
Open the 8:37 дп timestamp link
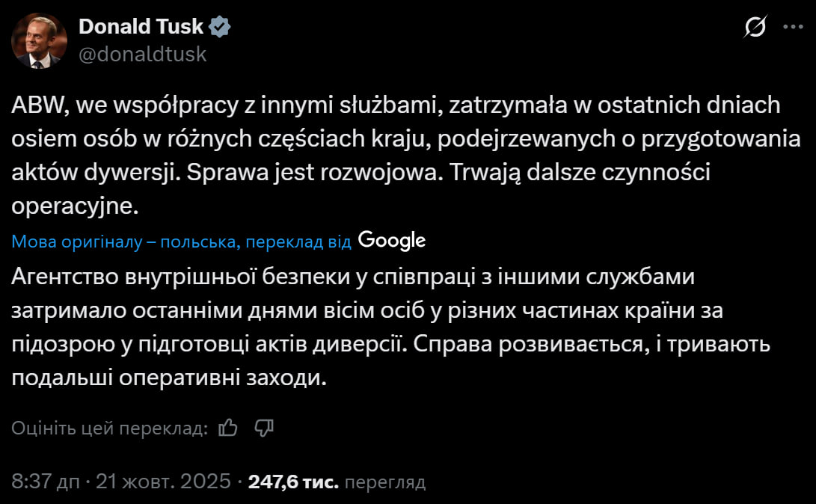coord(46,482)
